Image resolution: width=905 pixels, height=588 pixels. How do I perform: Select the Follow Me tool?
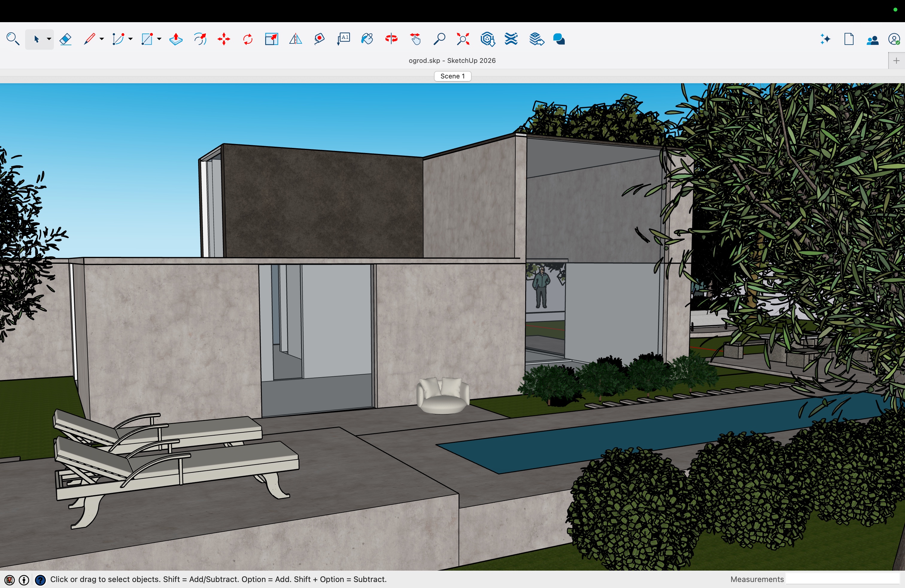(x=200, y=39)
